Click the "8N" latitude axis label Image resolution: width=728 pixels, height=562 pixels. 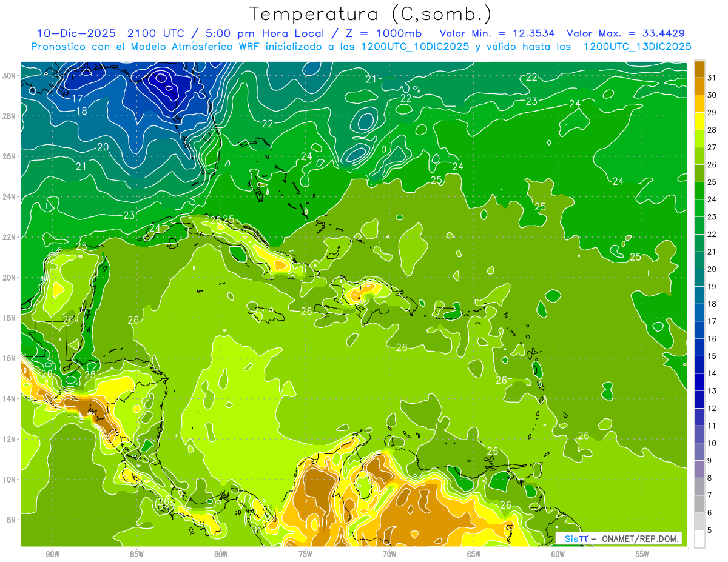[x=12, y=520]
